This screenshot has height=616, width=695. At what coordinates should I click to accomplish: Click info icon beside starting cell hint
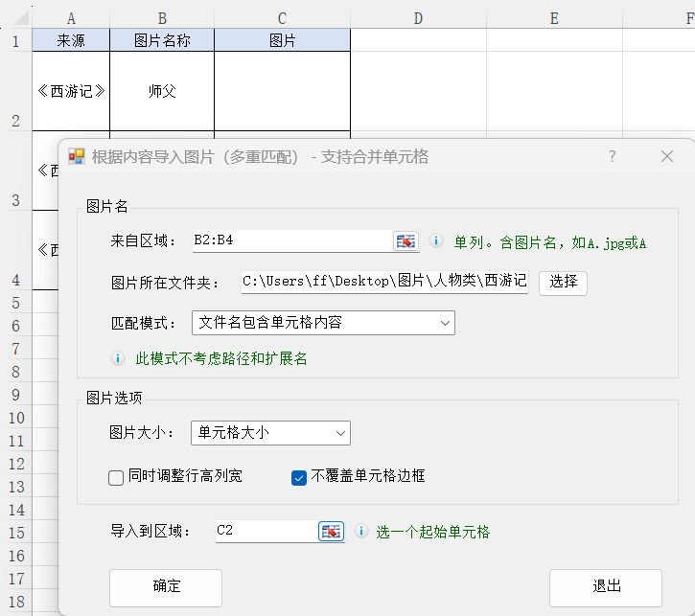(x=361, y=531)
